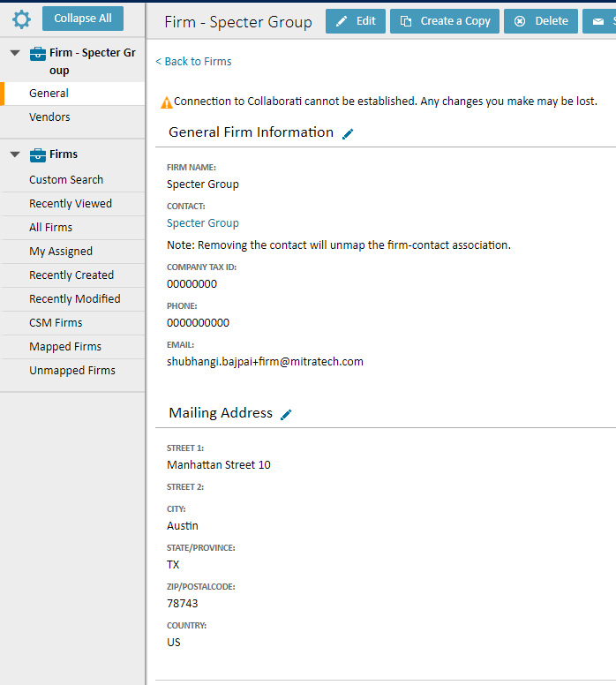Click the envelope button beside Delete
616x685 pixels.
pos(599,21)
